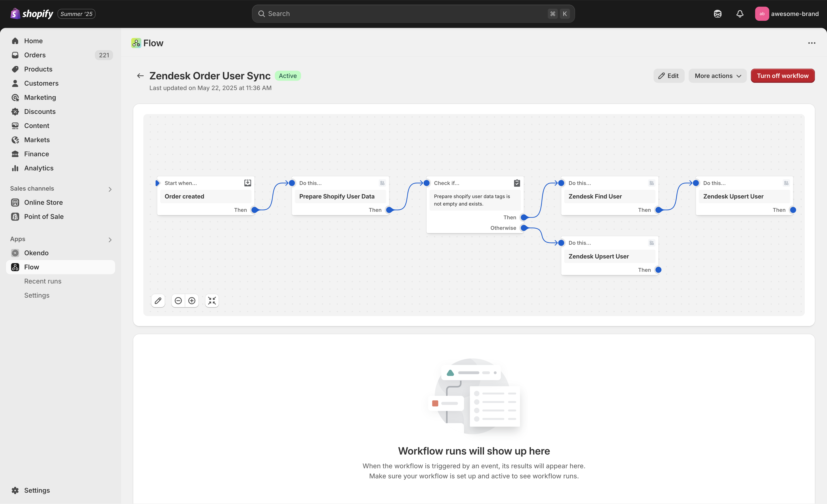827x504 pixels.
Task: Click the icon on the top-right Zendesk Upsert User node
Action: [x=786, y=183]
